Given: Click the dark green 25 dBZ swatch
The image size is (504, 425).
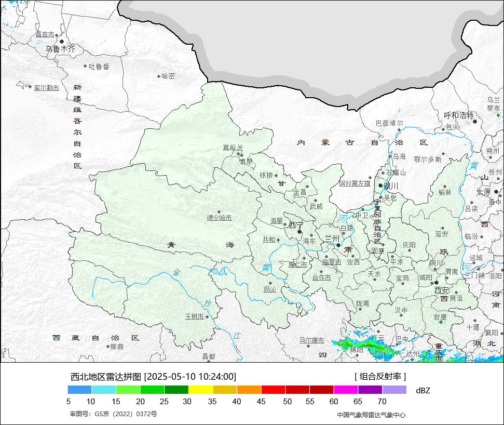Looking at the screenshot, I should coord(176,390).
